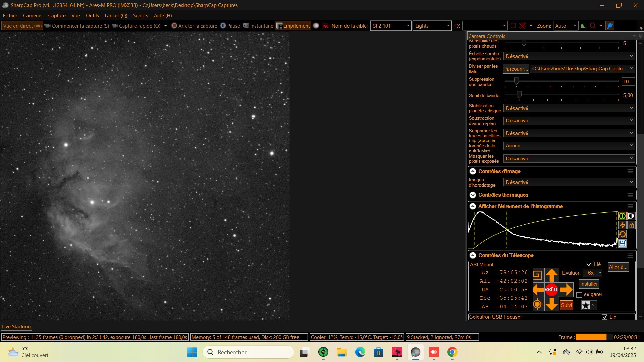Pause the current capture
Screen dimensions: 644x362
click(x=230, y=26)
